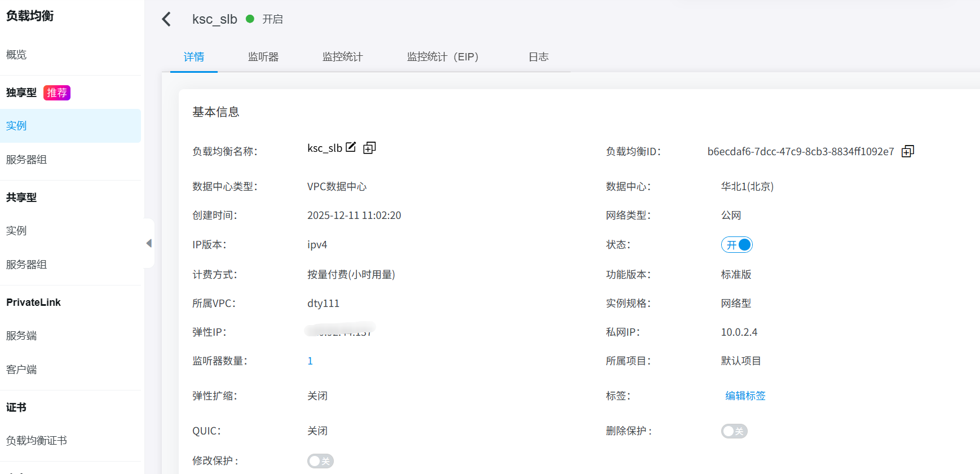Go to PrivateLink 服务端
The image size is (980, 474).
pyautogui.click(x=21, y=336)
